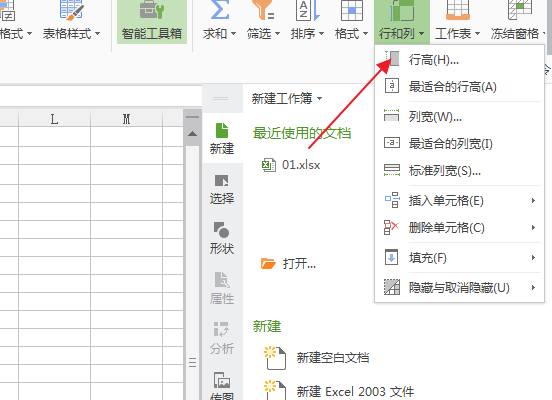
Task: Expand the 格式 dropdown arrow beside 排序
Action: click(x=365, y=34)
